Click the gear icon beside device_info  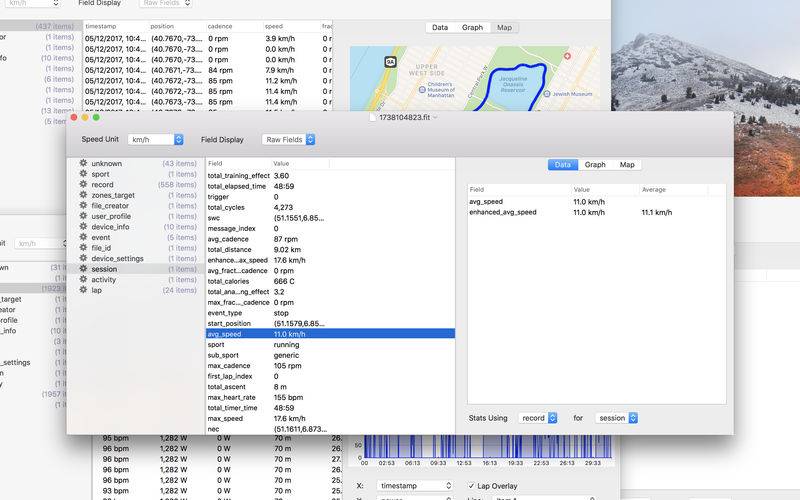[x=83, y=227]
